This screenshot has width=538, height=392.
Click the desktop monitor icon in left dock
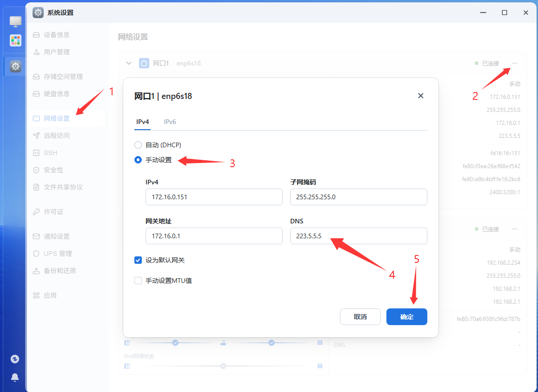pos(15,21)
